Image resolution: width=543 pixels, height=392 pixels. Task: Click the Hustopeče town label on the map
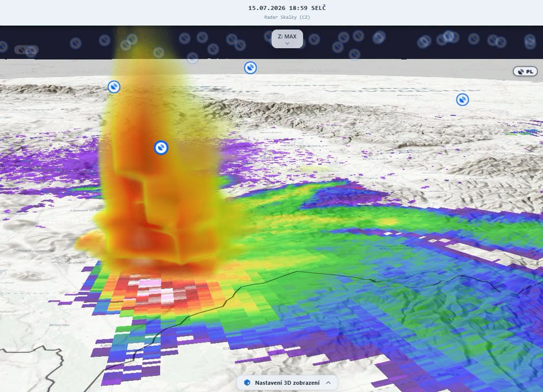(33, 250)
